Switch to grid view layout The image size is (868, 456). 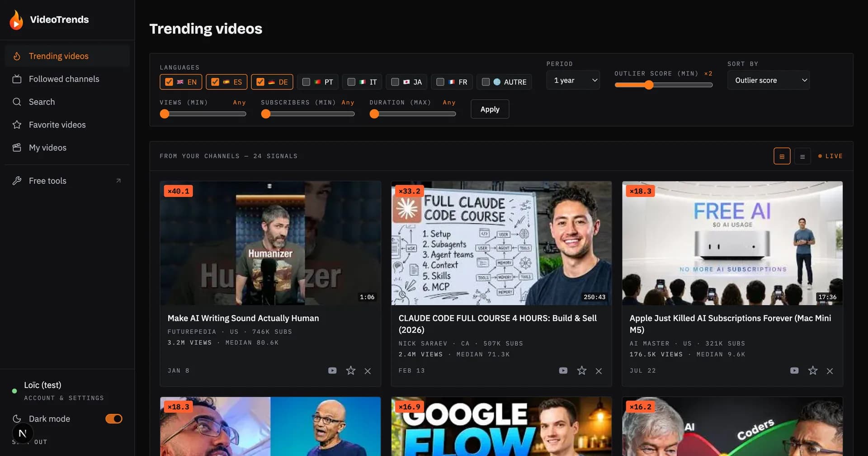tap(782, 156)
